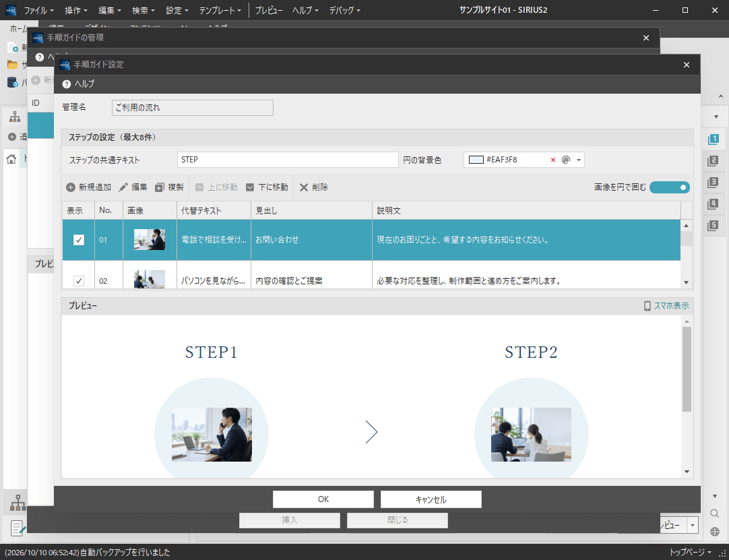Image resolution: width=729 pixels, height=560 pixels.
Task: Open the ヘルプ menu in the menu bar
Action: pyautogui.click(x=305, y=10)
